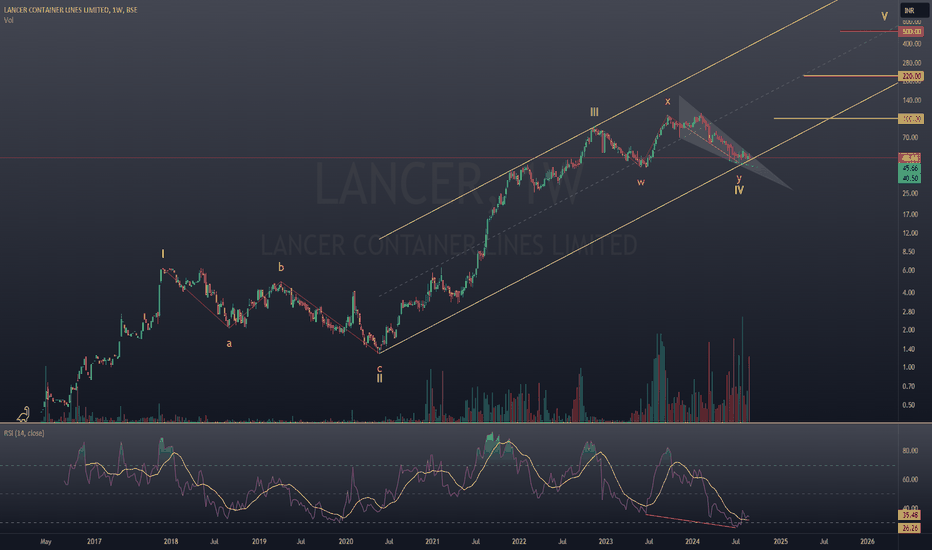
Task: Click the 26.26 RSI value label
Action: click(910, 528)
